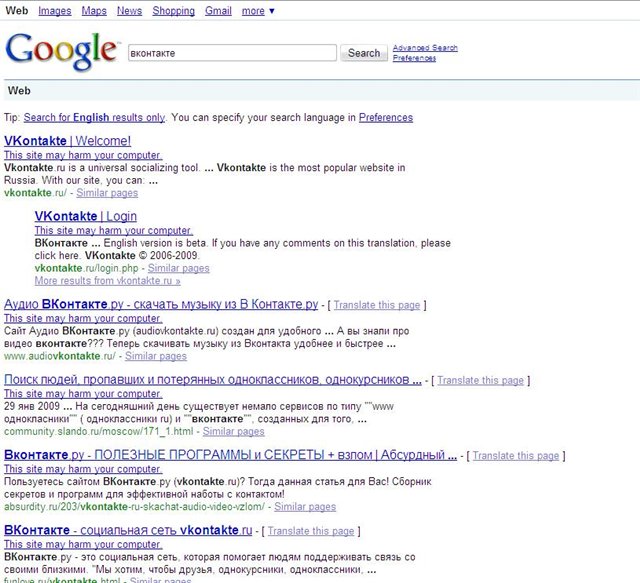Click Similar pages next to vkontakte.ru/
The height and width of the screenshot is (583, 640).
[x=107, y=193]
